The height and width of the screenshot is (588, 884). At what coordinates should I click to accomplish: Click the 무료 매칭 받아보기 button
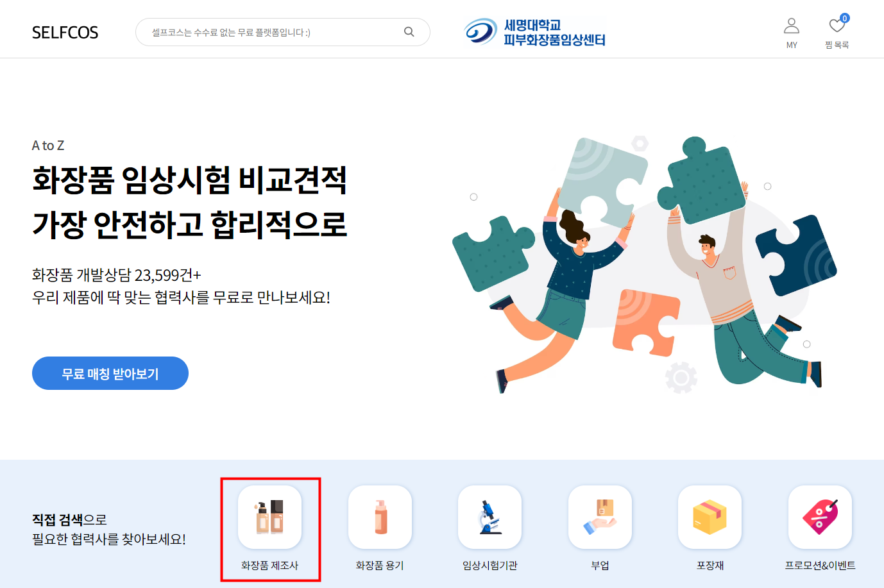[x=110, y=373]
